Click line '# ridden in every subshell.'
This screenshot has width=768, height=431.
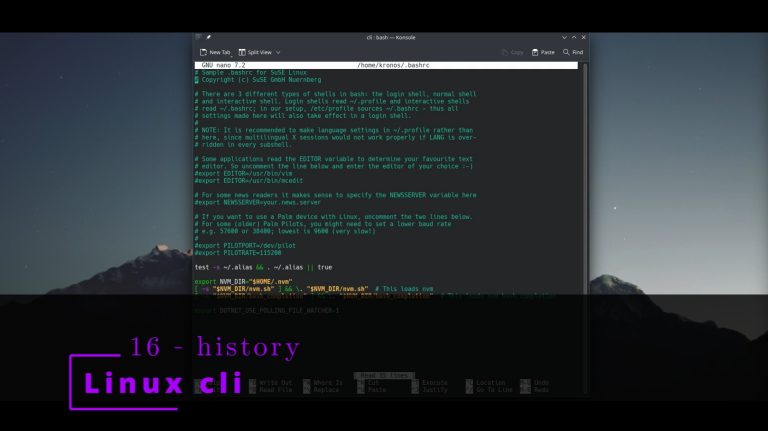tap(243, 144)
